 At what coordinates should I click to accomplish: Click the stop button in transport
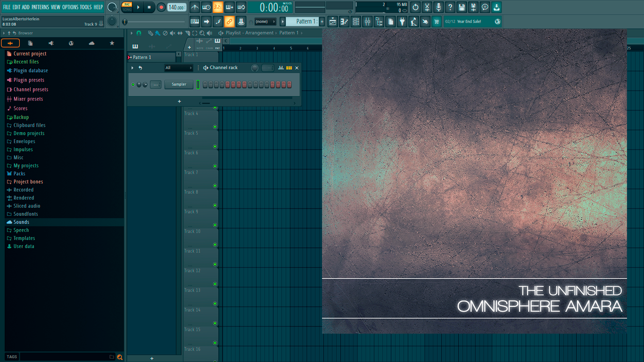[x=149, y=7]
